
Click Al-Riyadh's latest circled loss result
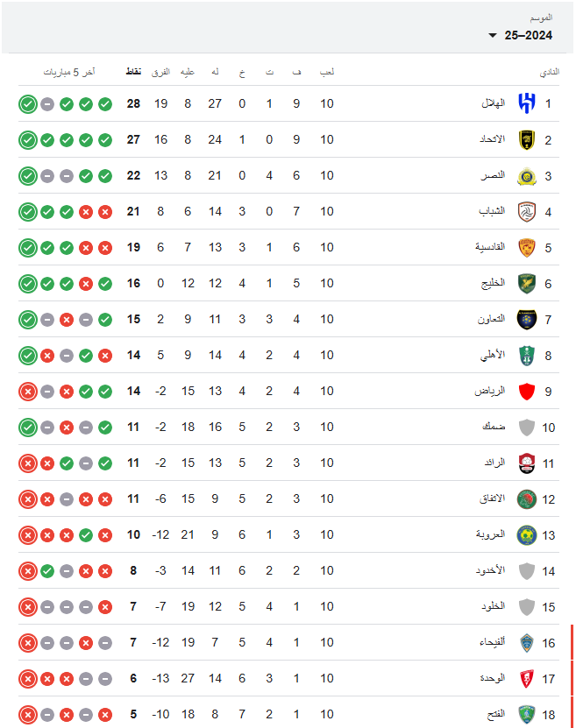pos(28,392)
